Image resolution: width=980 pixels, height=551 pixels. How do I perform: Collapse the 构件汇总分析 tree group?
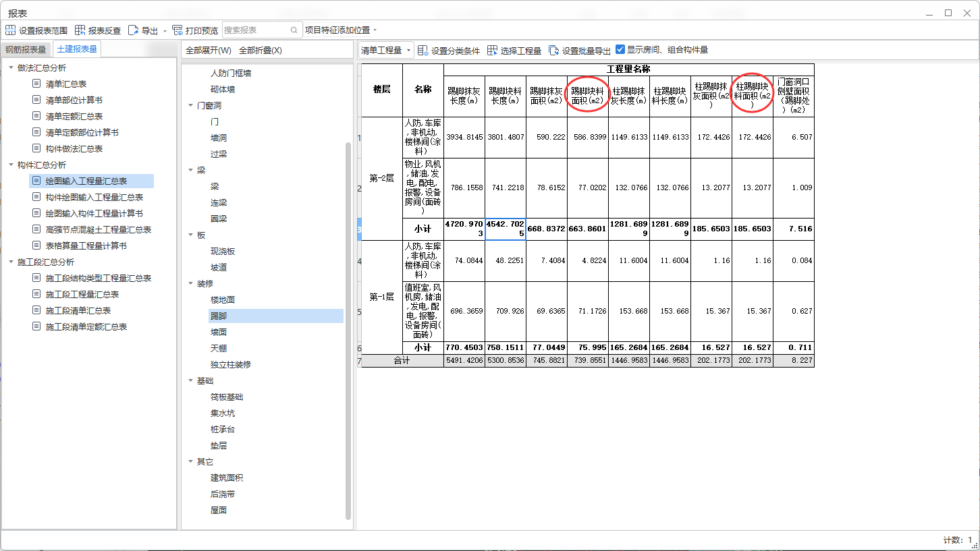11,165
